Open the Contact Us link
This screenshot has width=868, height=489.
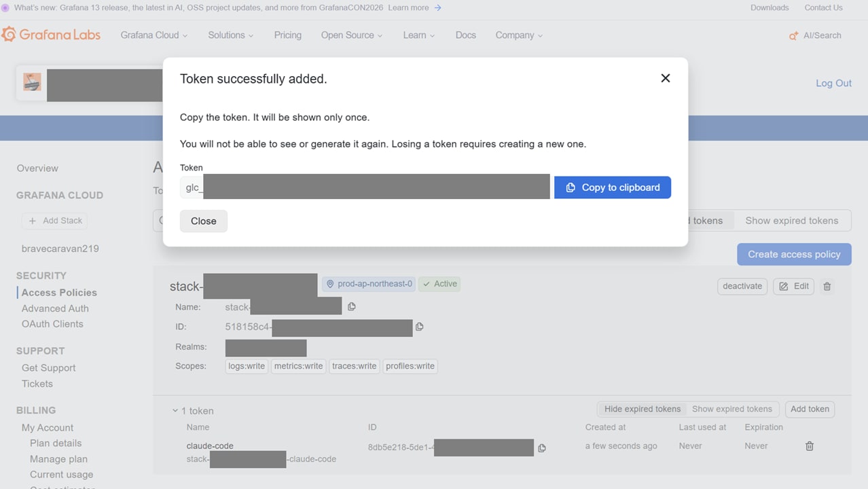823,8
